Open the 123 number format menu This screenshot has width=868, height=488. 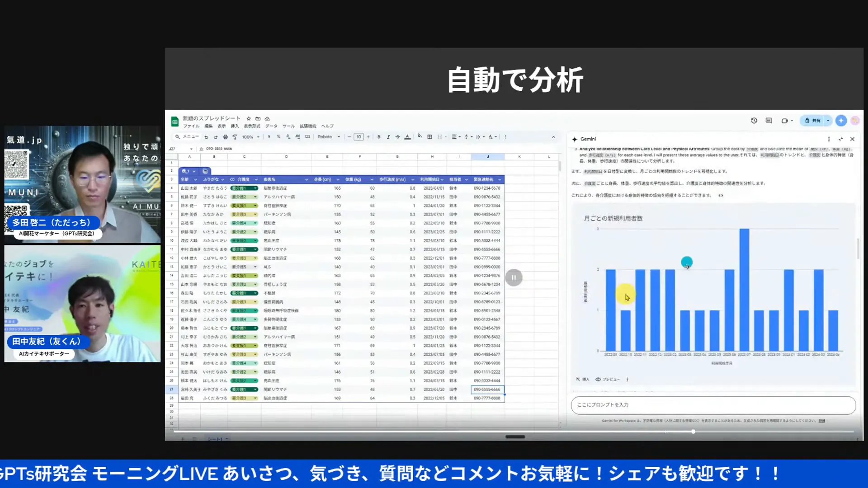[307, 137]
